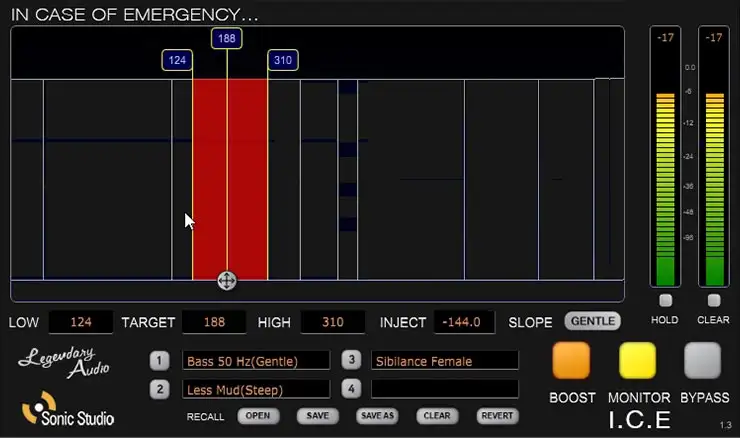Click the left level meter peak readout -17
Viewport: 740px width, 438px height.
[665, 38]
